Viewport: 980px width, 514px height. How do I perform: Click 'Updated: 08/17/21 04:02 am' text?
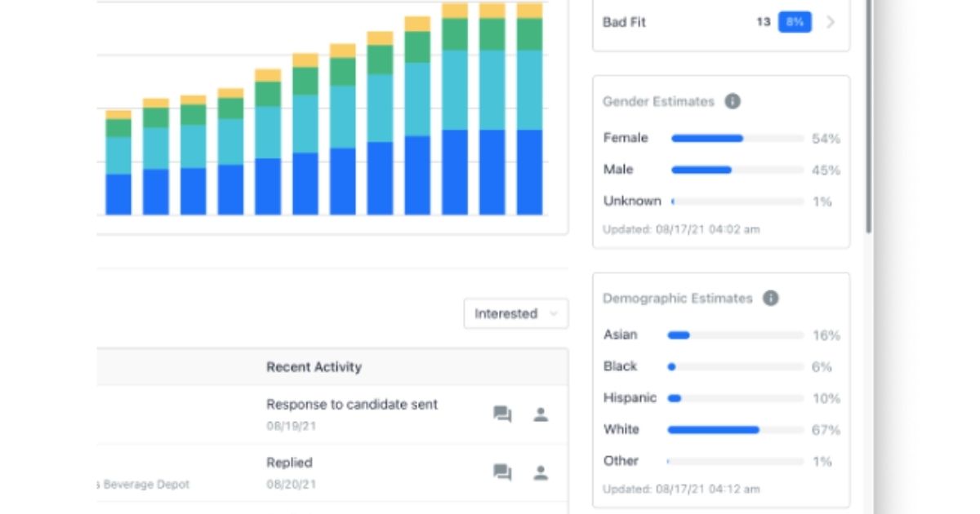point(681,230)
